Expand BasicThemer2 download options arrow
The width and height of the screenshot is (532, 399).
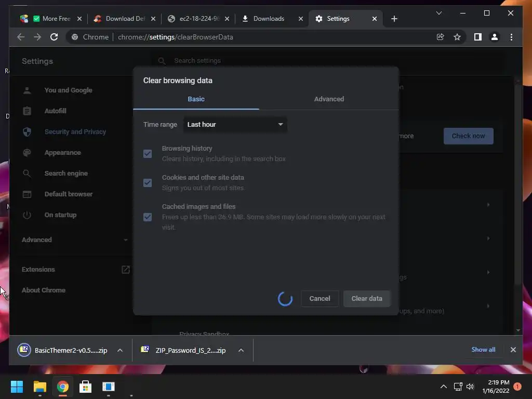coord(120,350)
